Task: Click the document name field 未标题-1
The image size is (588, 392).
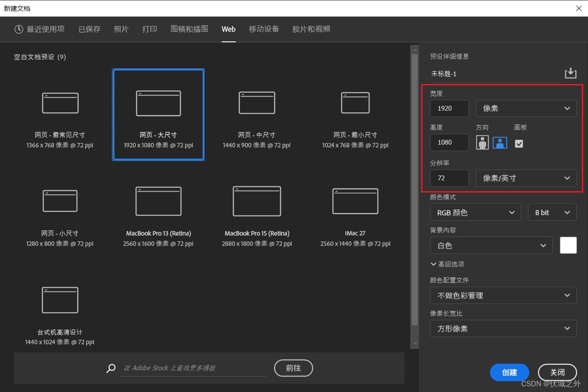Action: click(443, 74)
